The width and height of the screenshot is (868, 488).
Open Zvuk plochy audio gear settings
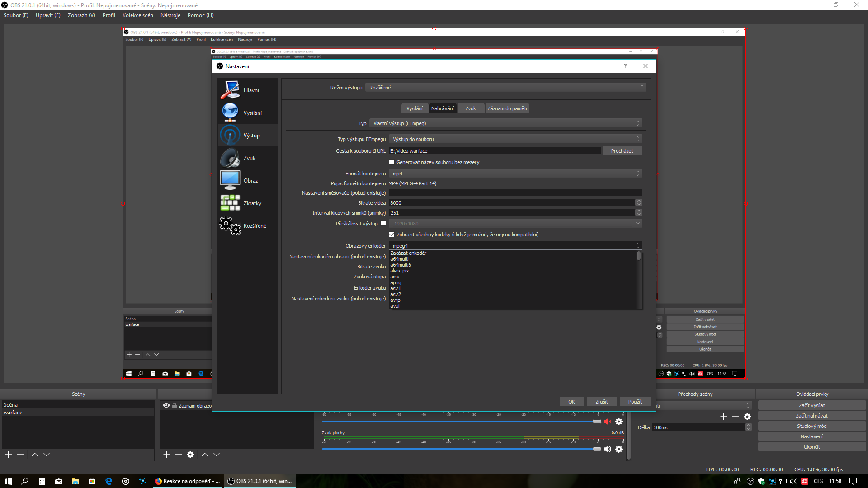(x=619, y=449)
